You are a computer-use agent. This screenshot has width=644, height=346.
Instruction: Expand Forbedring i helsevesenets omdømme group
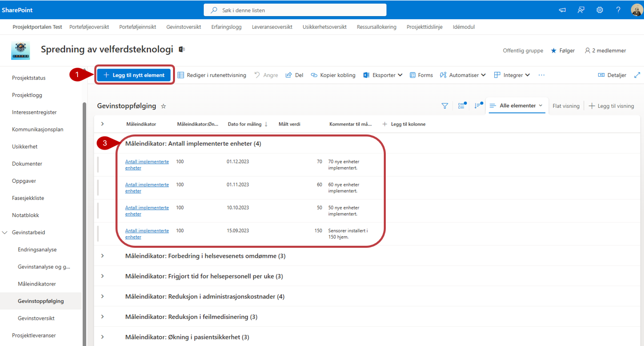(x=102, y=256)
